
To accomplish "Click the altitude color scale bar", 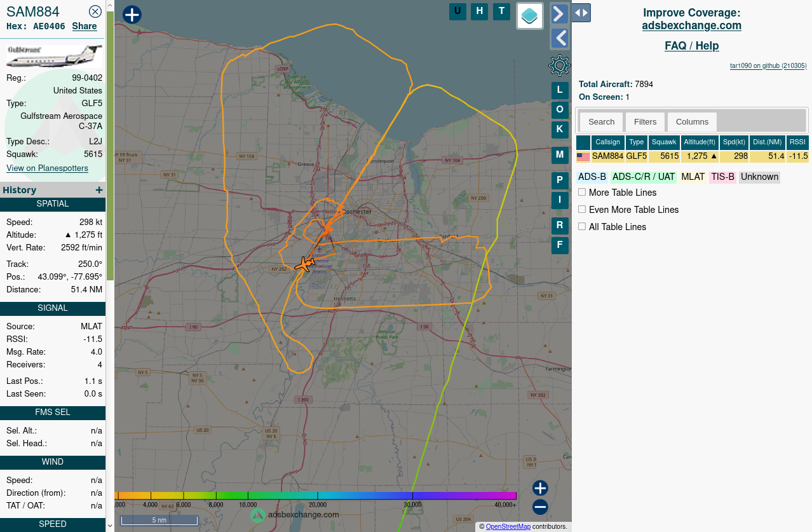I will [315, 496].
